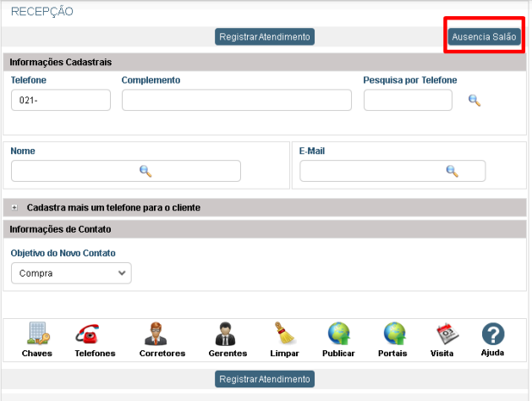Open the Visita calendar icon
Image resolution: width=532 pixels, height=401 pixels.
point(442,333)
